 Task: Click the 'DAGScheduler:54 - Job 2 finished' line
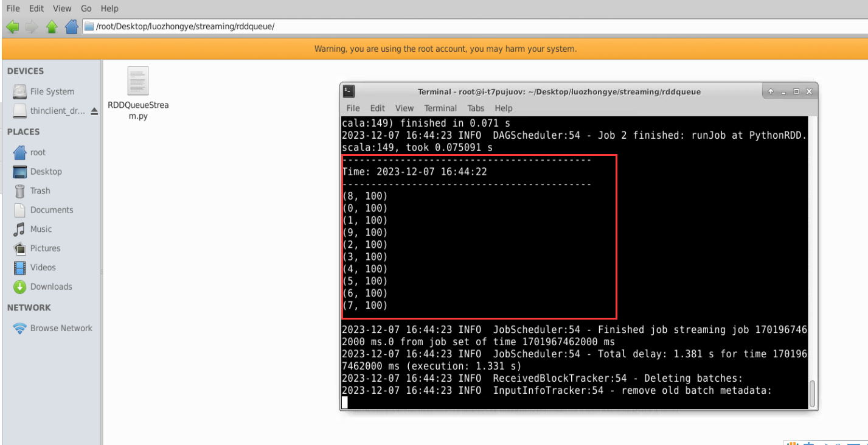click(574, 141)
